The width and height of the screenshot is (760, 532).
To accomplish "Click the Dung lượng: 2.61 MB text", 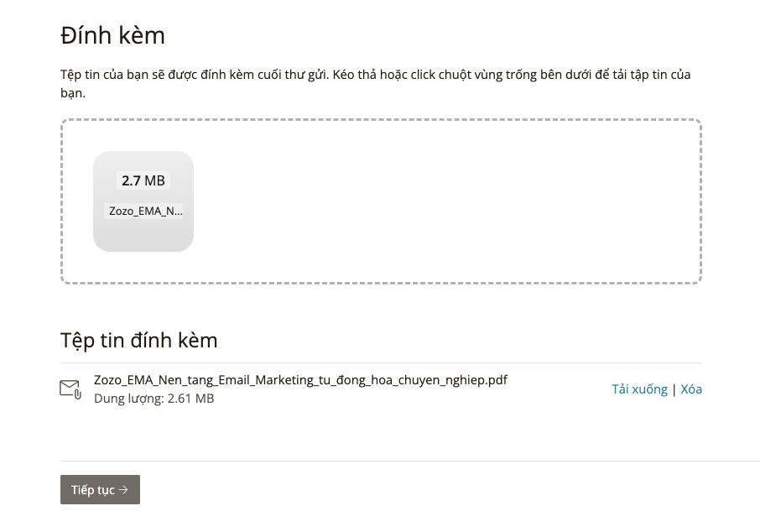I will point(154,399).
